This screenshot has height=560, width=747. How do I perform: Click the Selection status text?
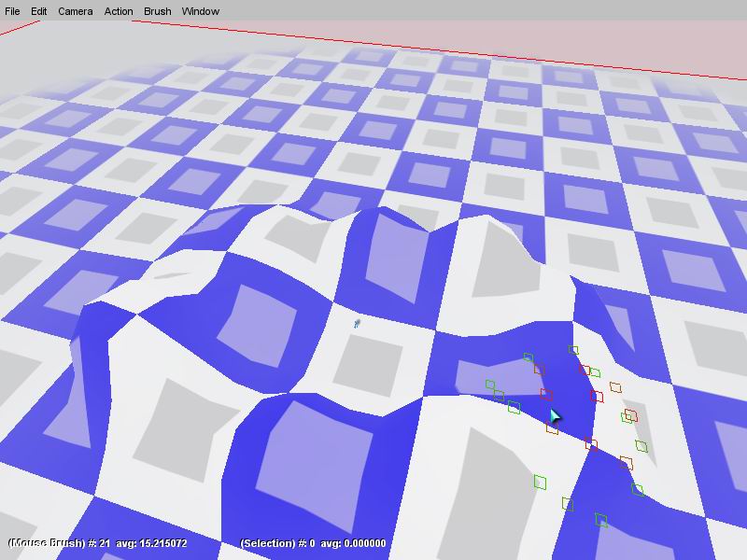[x=313, y=543]
